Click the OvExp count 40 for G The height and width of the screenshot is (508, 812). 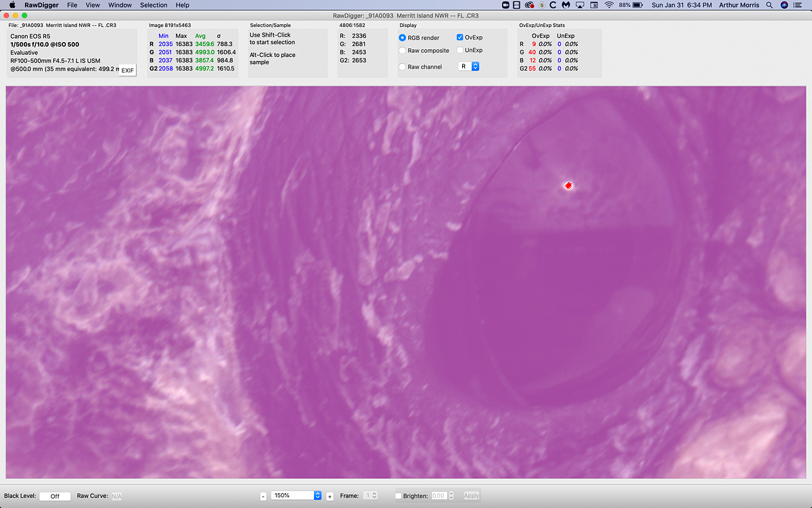coord(532,52)
